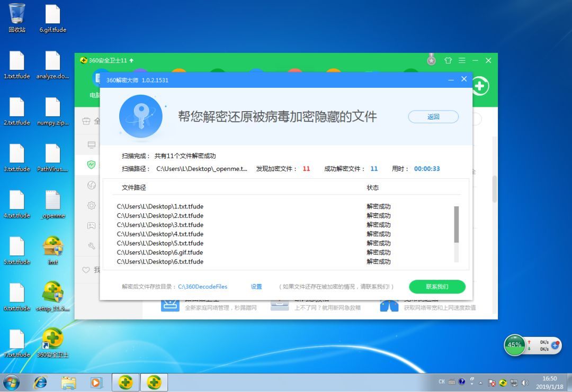Screen dimensions: 572x392
Task: Select the 6.txt.tfude desktop file
Action: pyautogui.click(x=17, y=297)
